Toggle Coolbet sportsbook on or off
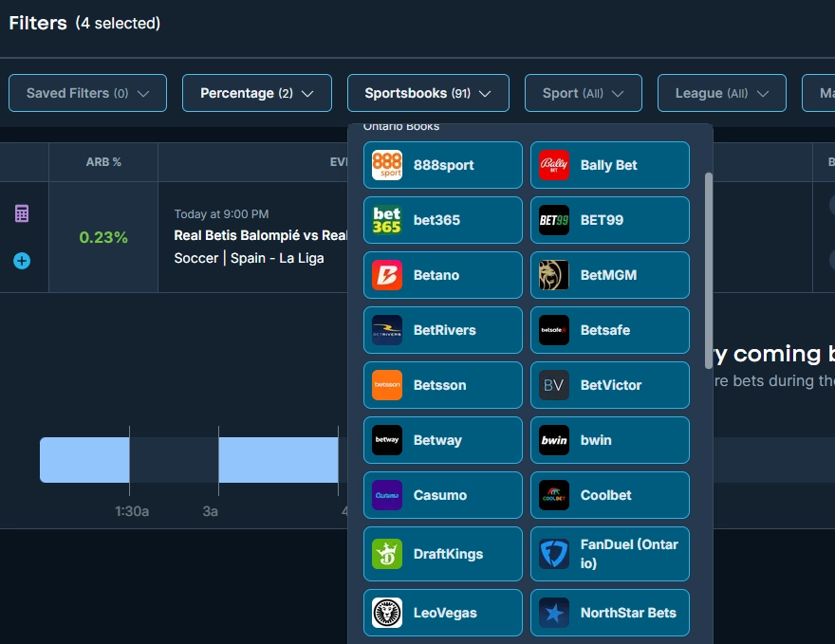The width and height of the screenshot is (835, 644). [609, 495]
